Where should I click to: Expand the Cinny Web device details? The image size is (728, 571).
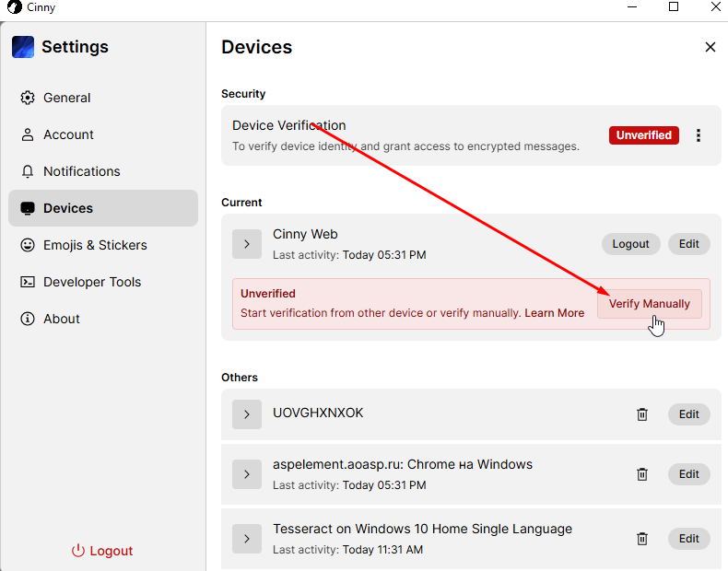(x=247, y=244)
